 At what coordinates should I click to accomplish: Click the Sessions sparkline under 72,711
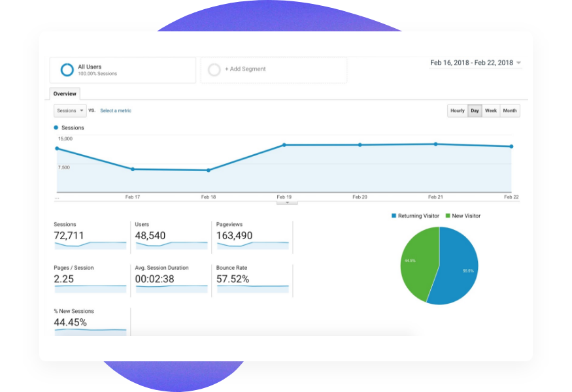[x=90, y=246]
